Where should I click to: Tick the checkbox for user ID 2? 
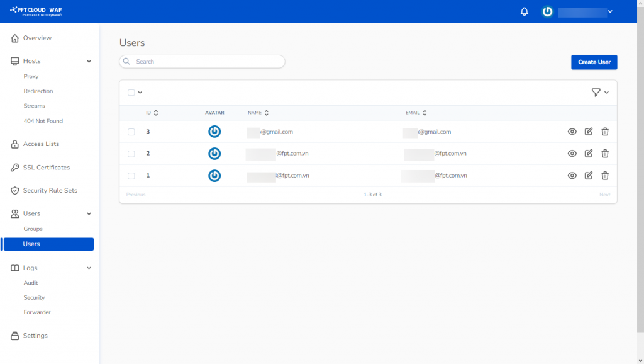click(131, 154)
